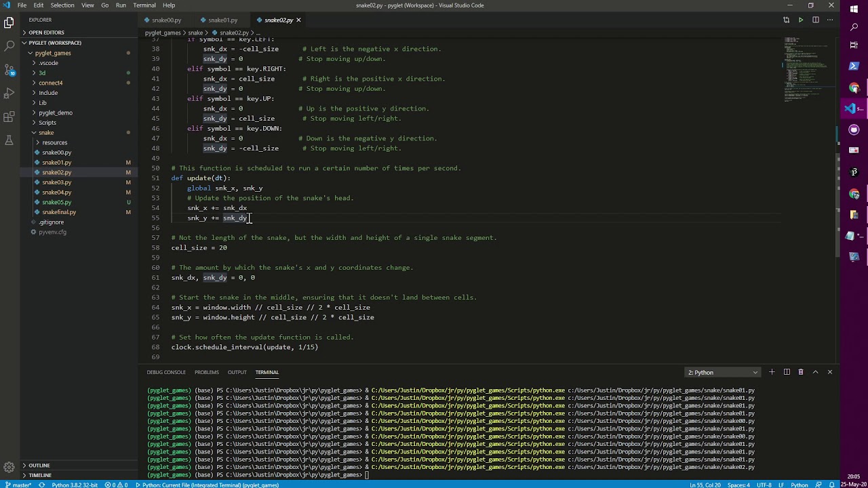Open the Extensions view icon
The height and width of the screenshot is (488, 868).
click(9, 117)
